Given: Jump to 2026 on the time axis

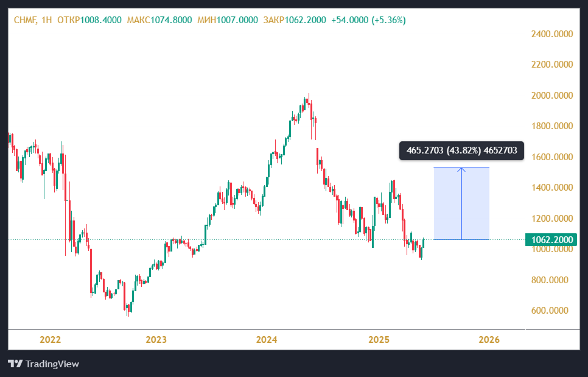Looking at the screenshot, I should (489, 340).
